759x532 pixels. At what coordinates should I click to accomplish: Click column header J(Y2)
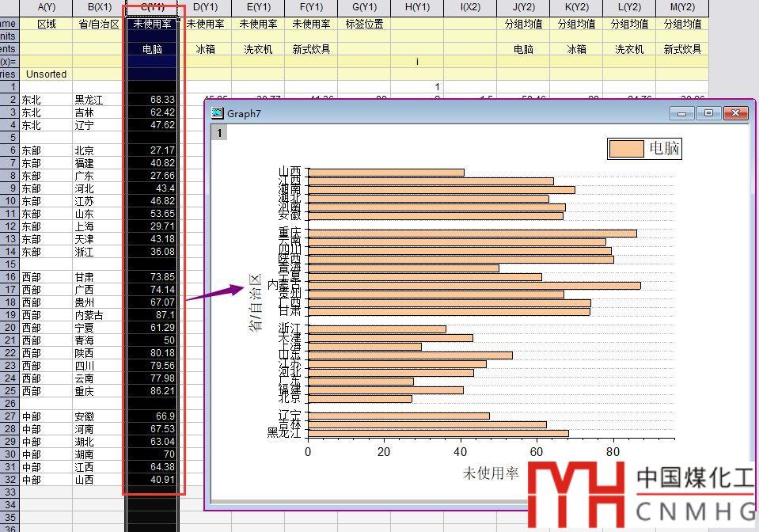pos(523,8)
